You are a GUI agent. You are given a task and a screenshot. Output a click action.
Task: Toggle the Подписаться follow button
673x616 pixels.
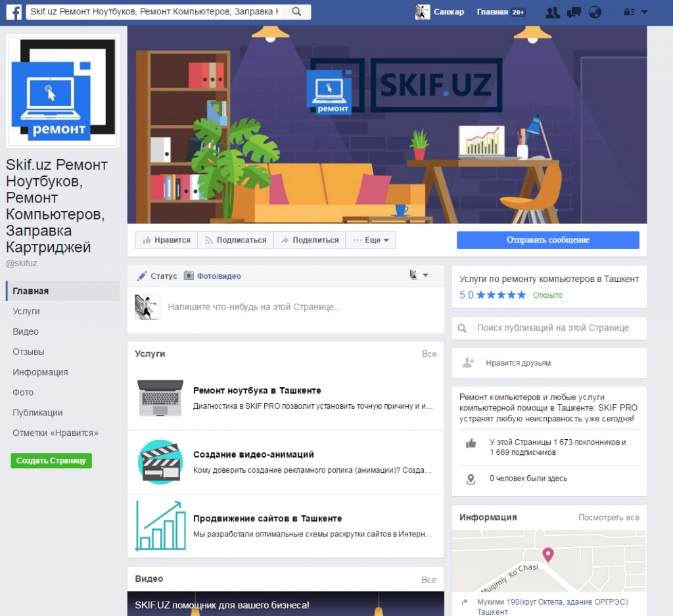point(235,240)
